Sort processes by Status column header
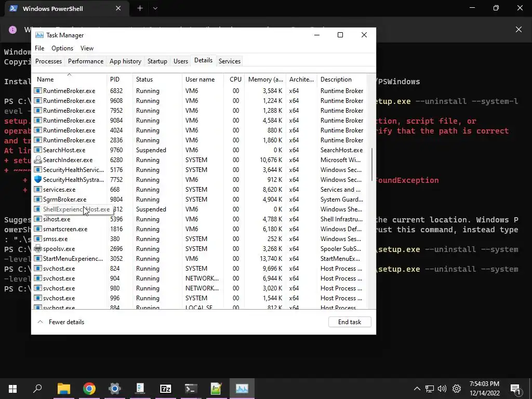Viewport: 532px width, 399px height. tap(157, 79)
